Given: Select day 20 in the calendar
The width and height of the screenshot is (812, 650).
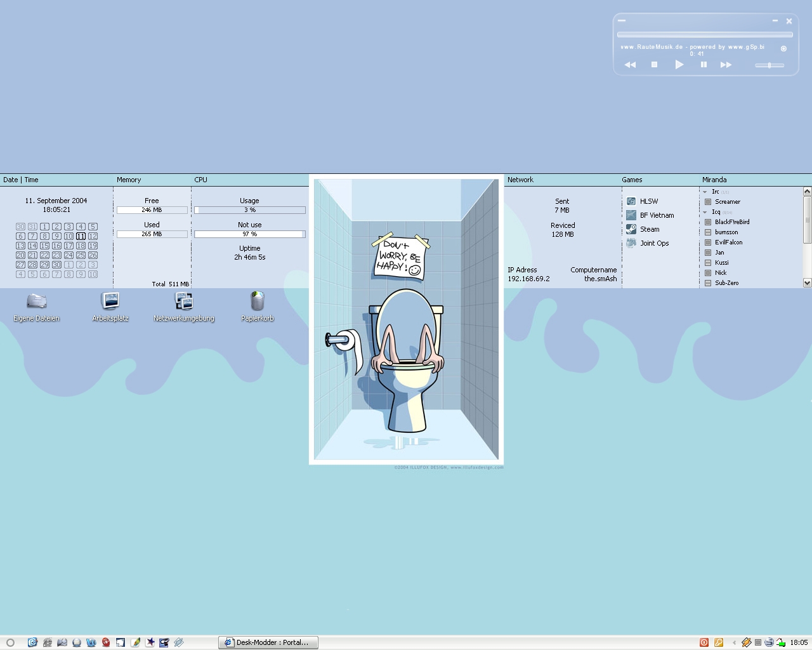Looking at the screenshot, I should (x=20, y=255).
